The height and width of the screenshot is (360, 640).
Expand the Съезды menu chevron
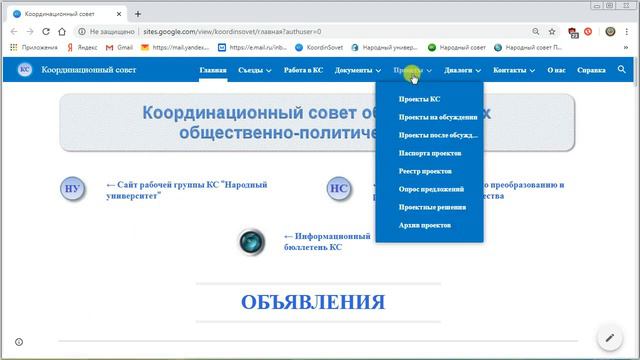[269, 71]
